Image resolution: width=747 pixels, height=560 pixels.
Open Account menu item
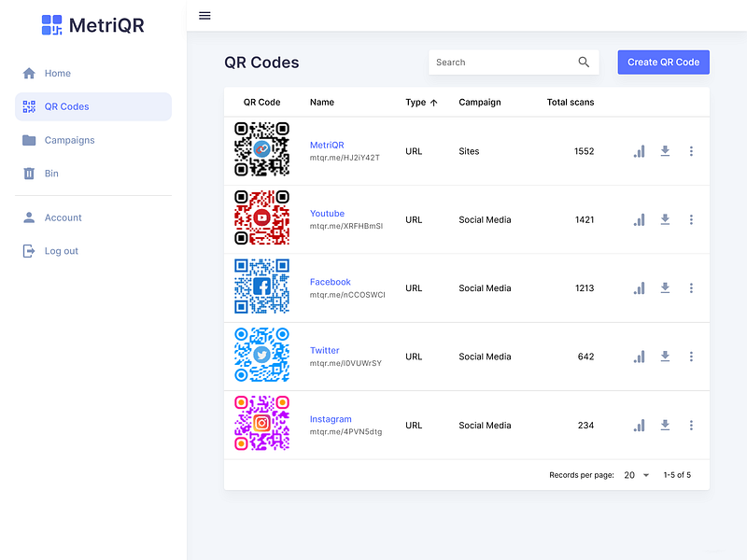click(93, 217)
